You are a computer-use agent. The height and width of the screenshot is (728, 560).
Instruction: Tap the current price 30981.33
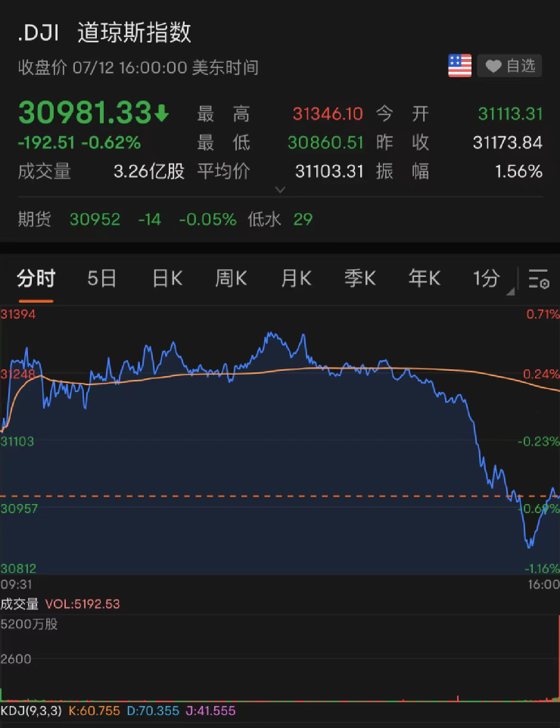coord(94,113)
